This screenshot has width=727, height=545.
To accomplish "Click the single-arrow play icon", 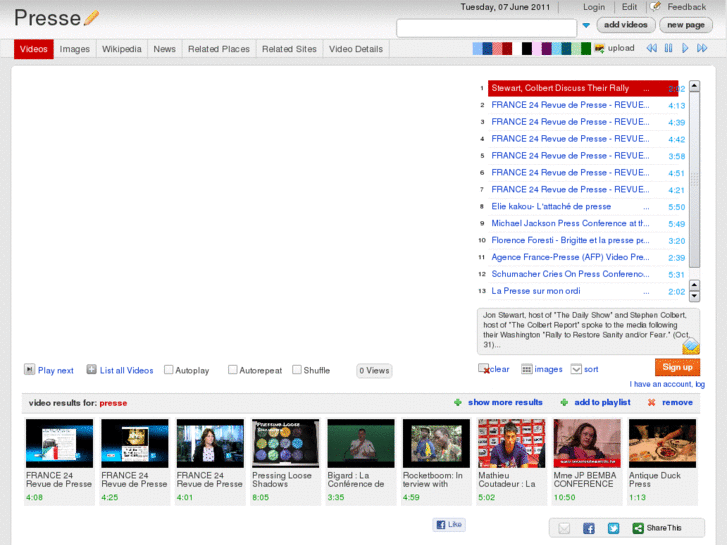I will point(685,48).
